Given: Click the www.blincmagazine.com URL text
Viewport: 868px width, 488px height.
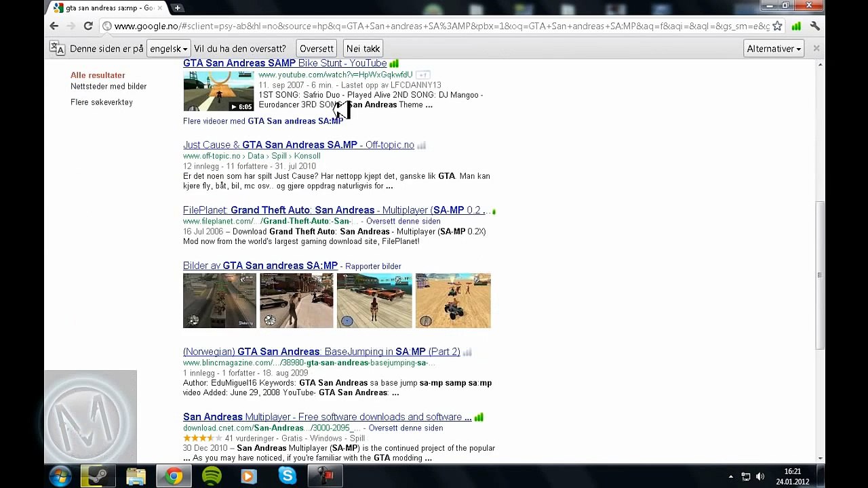Looking at the screenshot, I should click(309, 363).
